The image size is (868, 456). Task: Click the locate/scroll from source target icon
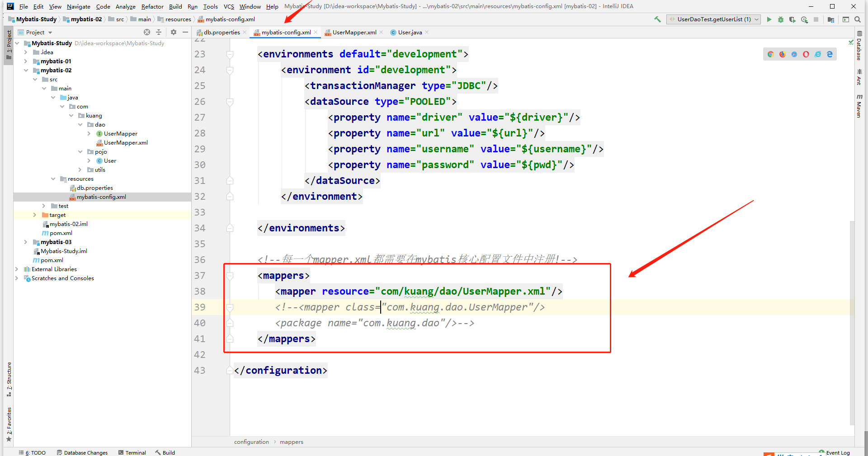[147, 32]
